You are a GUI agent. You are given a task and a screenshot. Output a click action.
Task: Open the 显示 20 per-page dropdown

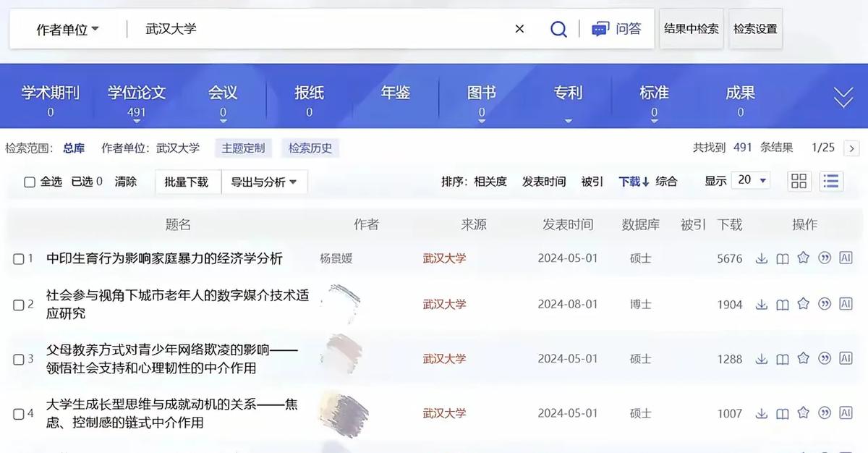751,180
